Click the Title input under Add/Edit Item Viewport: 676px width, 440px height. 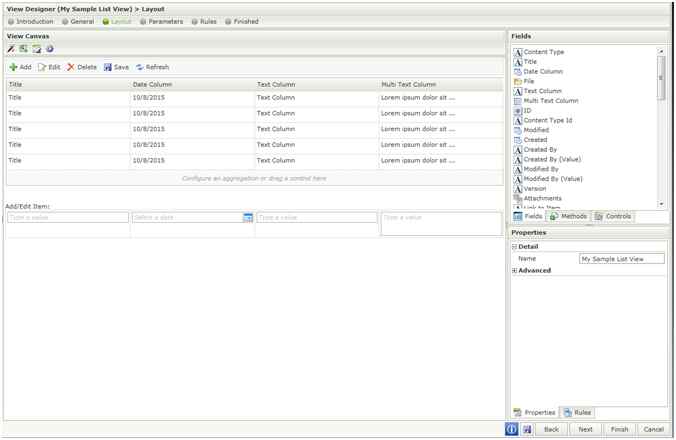pos(68,218)
